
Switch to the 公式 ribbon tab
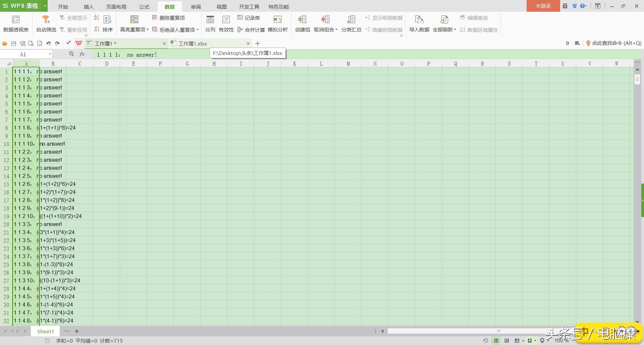click(144, 7)
